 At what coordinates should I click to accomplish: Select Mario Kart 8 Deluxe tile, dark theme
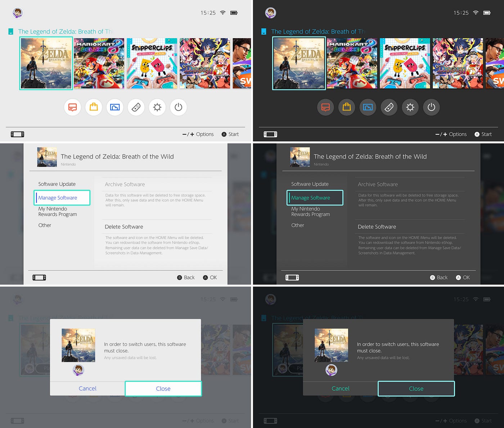tap(352, 63)
